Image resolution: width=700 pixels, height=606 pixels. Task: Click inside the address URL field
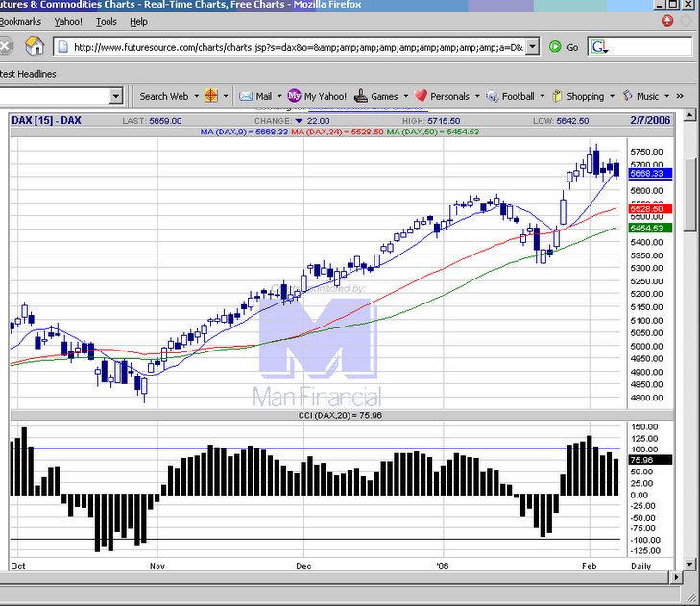tap(298, 47)
